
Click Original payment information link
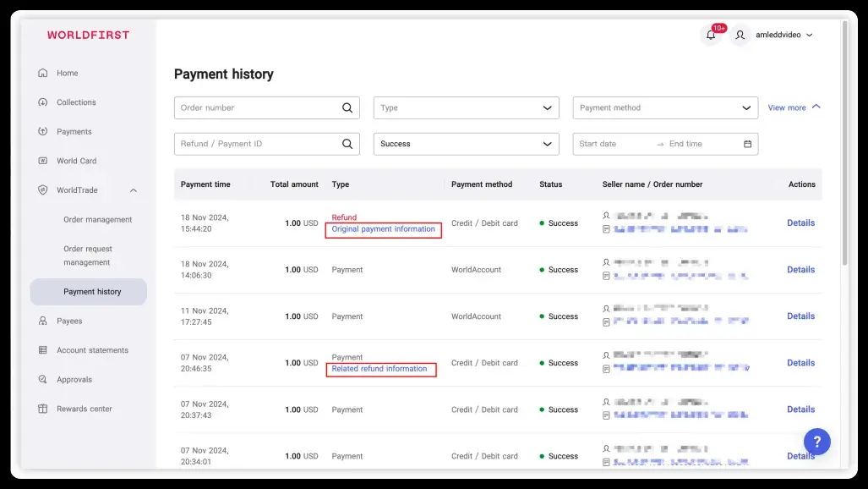[384, 229]
